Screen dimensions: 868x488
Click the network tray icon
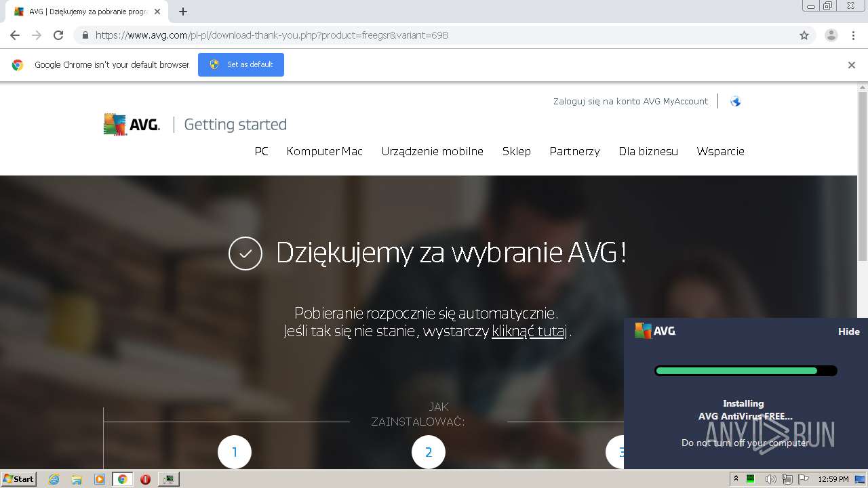(x=787, y=479)
